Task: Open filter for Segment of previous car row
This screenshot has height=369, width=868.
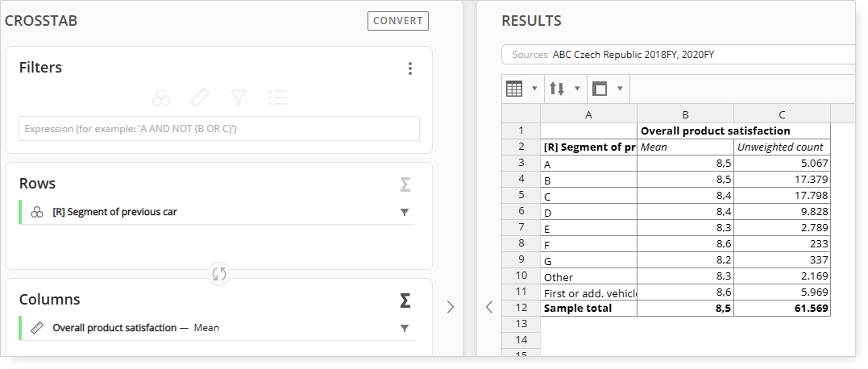Action: click(x=405, y=212)
